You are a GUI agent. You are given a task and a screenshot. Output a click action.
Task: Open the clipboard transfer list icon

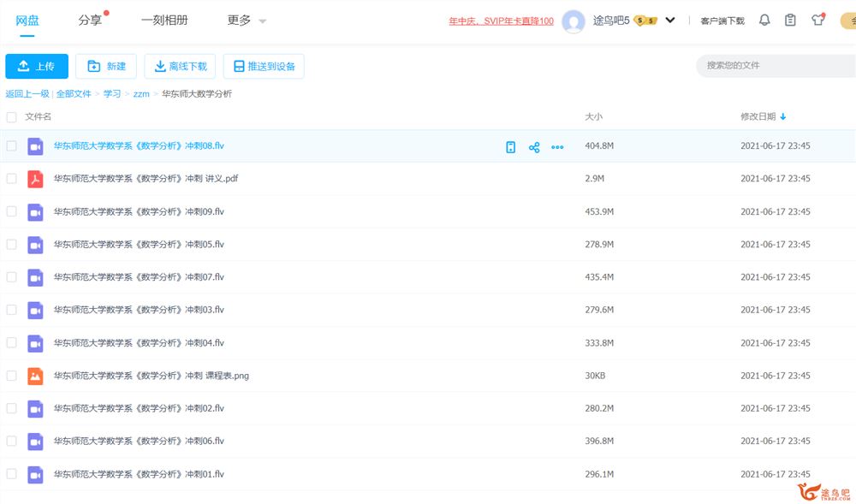point(790,21)
